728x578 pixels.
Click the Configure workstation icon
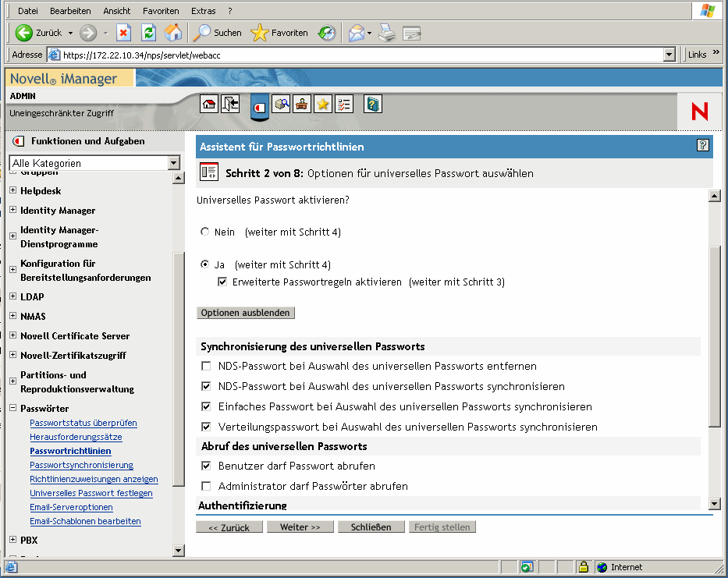[301, 104]
